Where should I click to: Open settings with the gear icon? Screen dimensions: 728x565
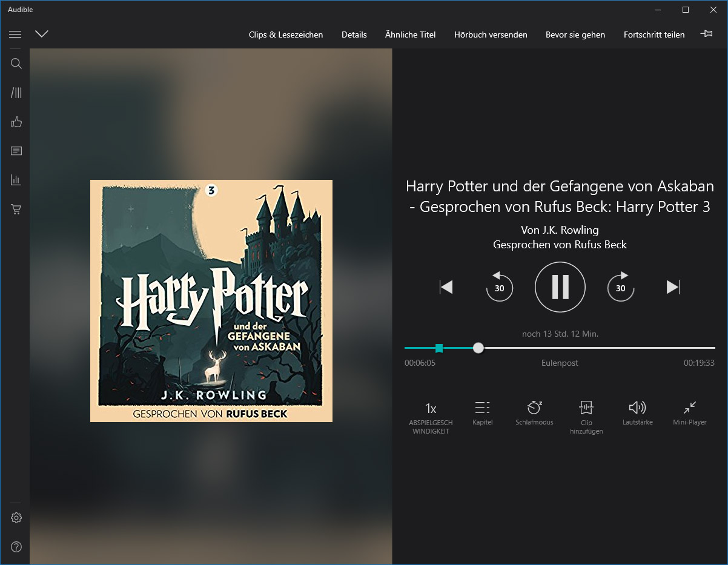coord(16,518)
